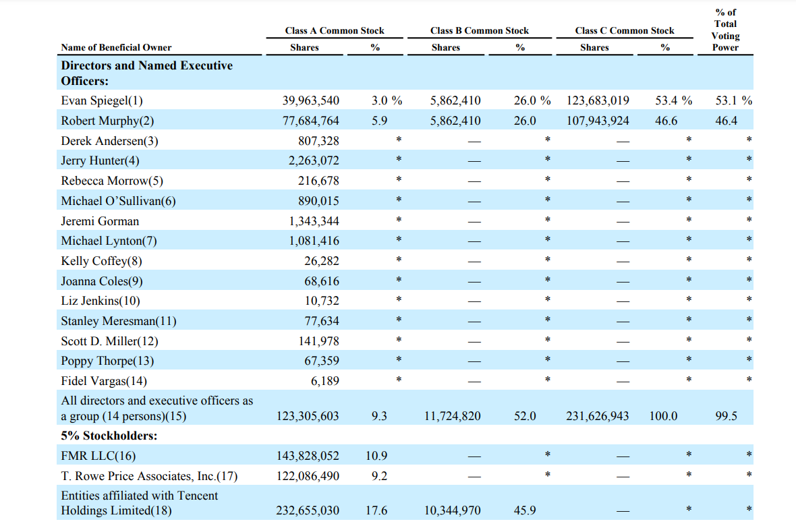This screenshot has width=796, height=532.
Task: Click 'All directors and executive officers as a group' label
Action: (x=157, y=408)
